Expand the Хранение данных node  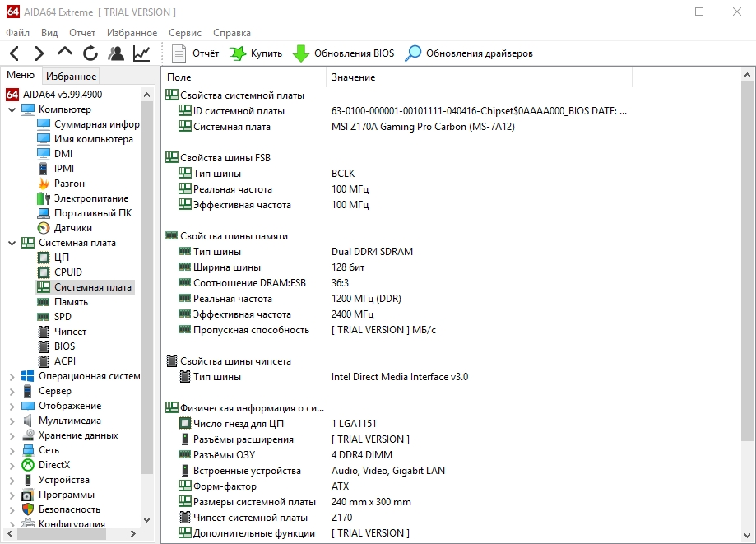point(12,436)
